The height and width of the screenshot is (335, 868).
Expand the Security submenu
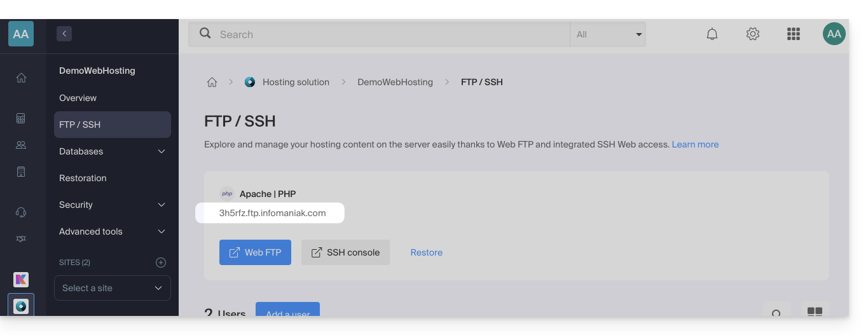point(162,205)
